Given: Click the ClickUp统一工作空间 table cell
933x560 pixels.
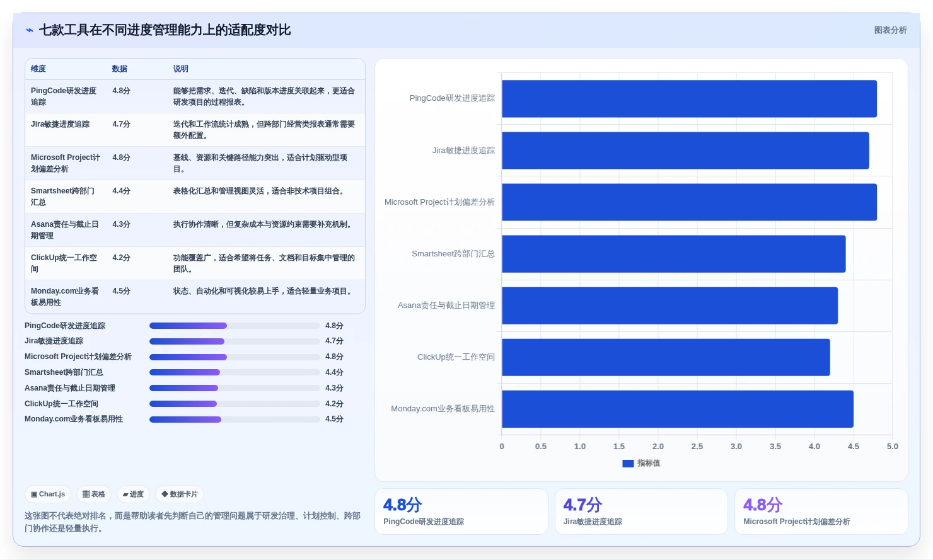Looking at the screenshot, I should (64, 263).
